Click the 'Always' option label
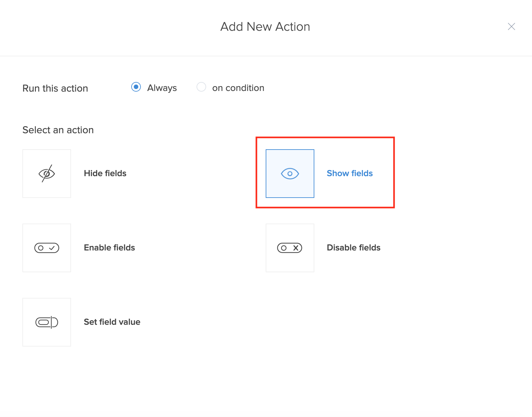Viewport: 532px width, 417px height. coord(162,88)
